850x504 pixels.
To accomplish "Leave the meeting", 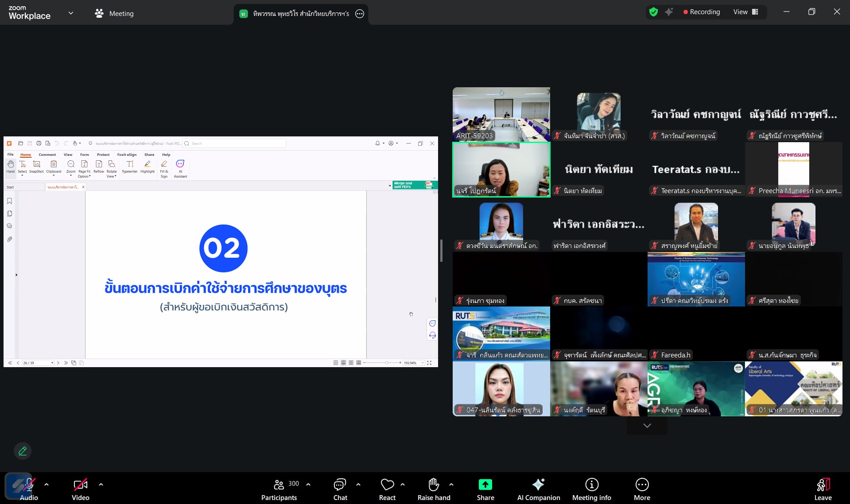I will point(823,489).
